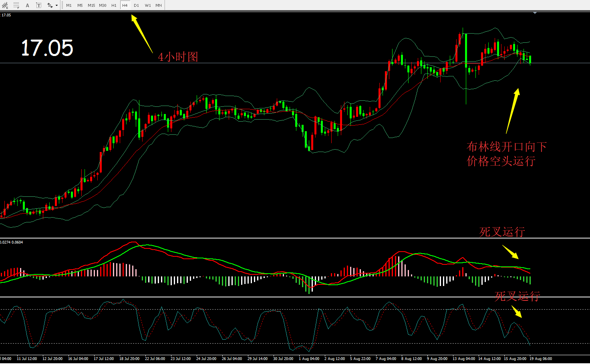Click the 14 Aug 12:00 time label
Viewport: 590px width, 364px height.
pos(489,359)
